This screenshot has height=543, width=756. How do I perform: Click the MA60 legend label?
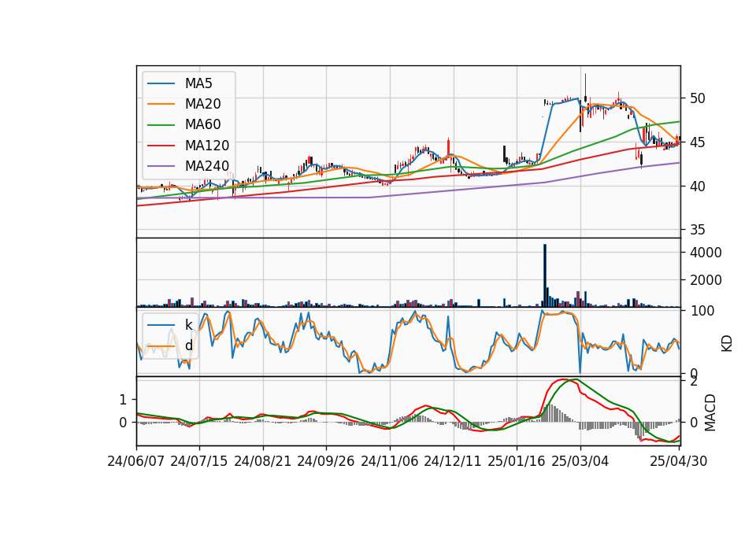tap(202, 125)
